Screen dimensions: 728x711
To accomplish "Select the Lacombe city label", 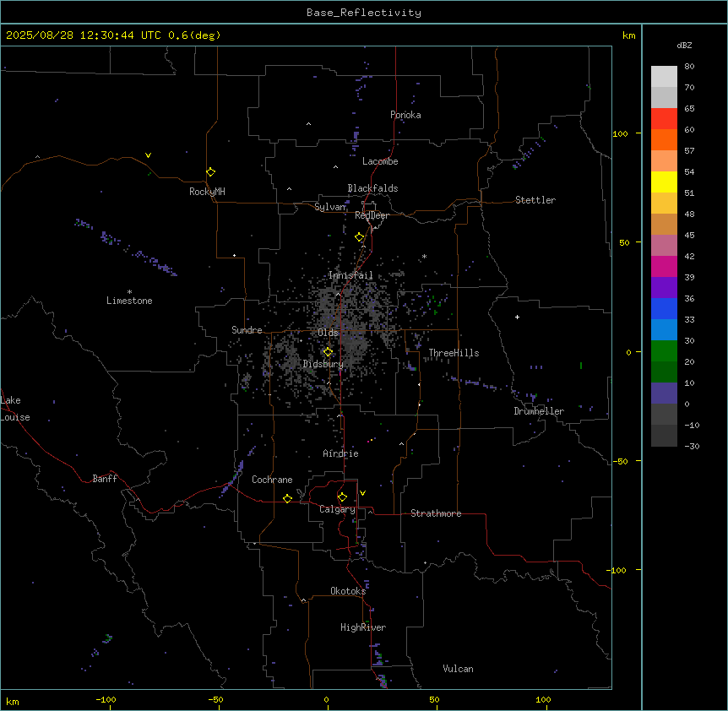I will tap(380, 161).
